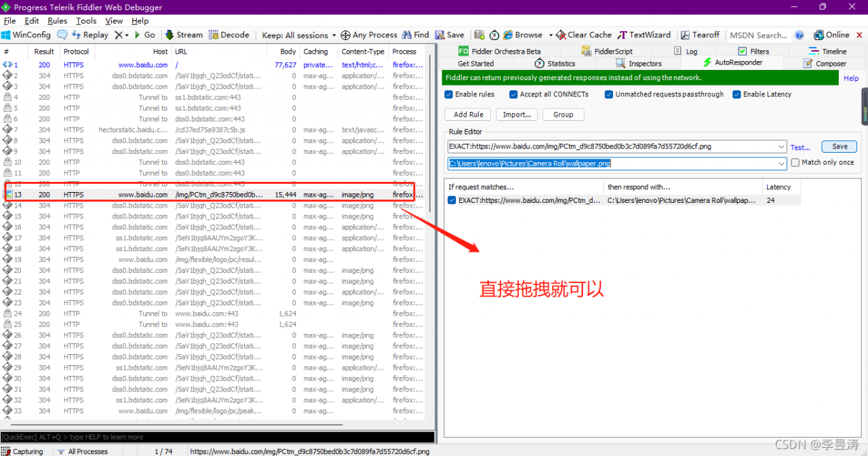Sort sessions by Content-Type column header
This screenshot has width=868, height=456.
point(363,52)
